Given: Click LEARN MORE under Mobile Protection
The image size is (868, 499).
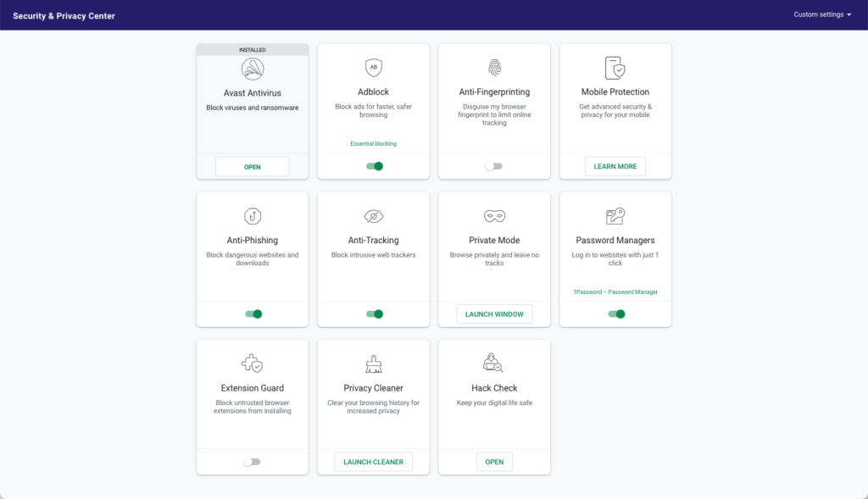Looking at the screenshot, I should (x=615, y=166).
